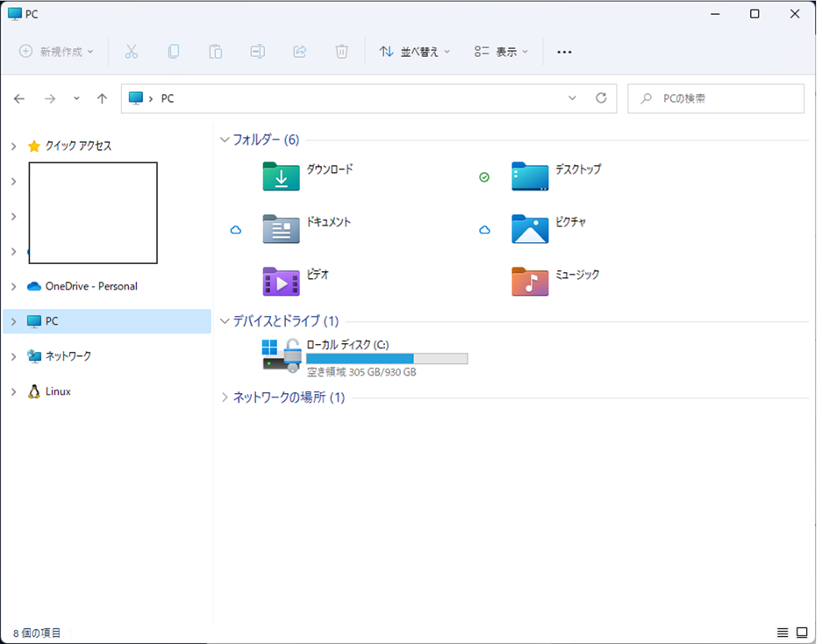Viewport: 822px width, 644px height.
Task: Switch to details view in status bar
Action: coord(783,633)
